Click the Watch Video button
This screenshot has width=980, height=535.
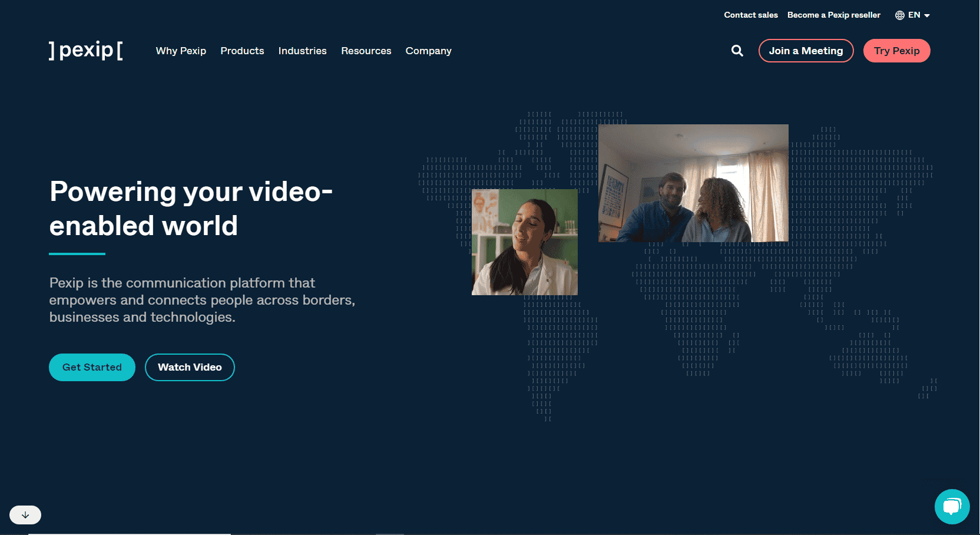pyautogui.click(x=190, y=367)
